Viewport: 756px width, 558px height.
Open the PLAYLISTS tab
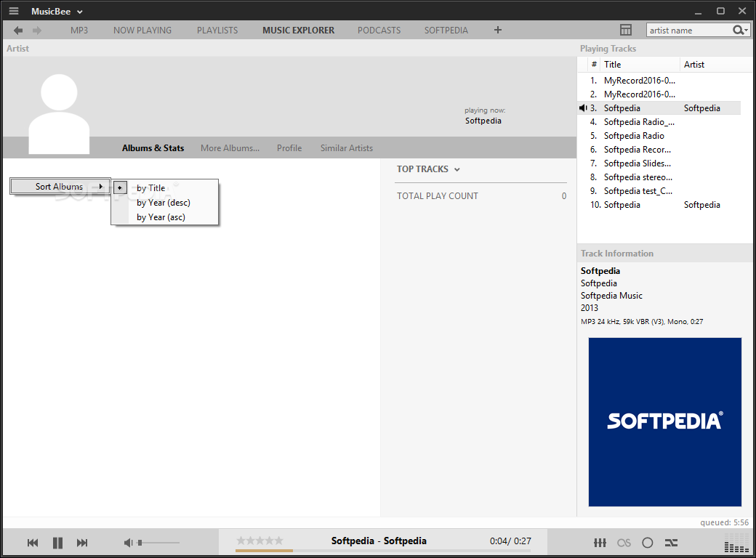217,31
